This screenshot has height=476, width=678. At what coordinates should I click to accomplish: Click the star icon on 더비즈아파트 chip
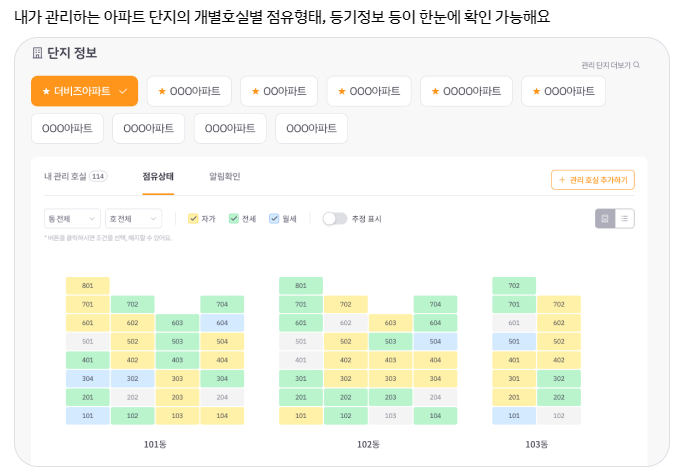click(x=46, y=91)
